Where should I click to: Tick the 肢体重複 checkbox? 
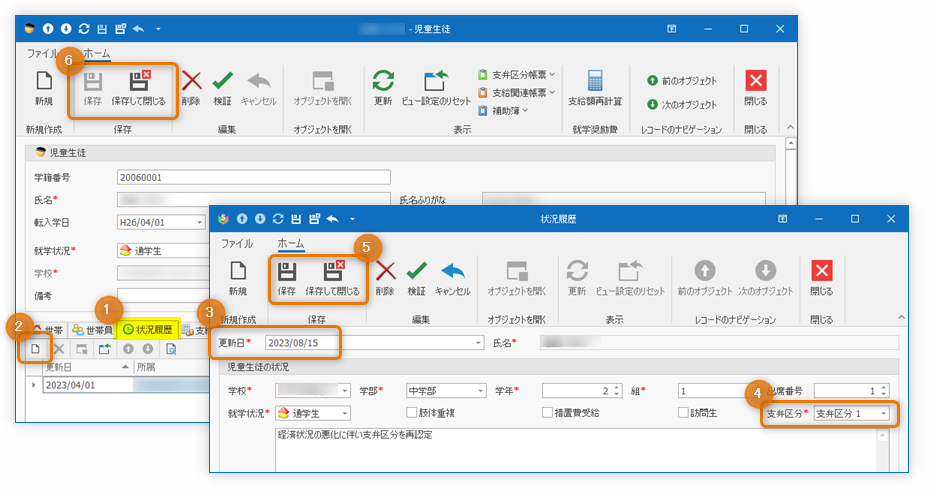pos(411,412)
